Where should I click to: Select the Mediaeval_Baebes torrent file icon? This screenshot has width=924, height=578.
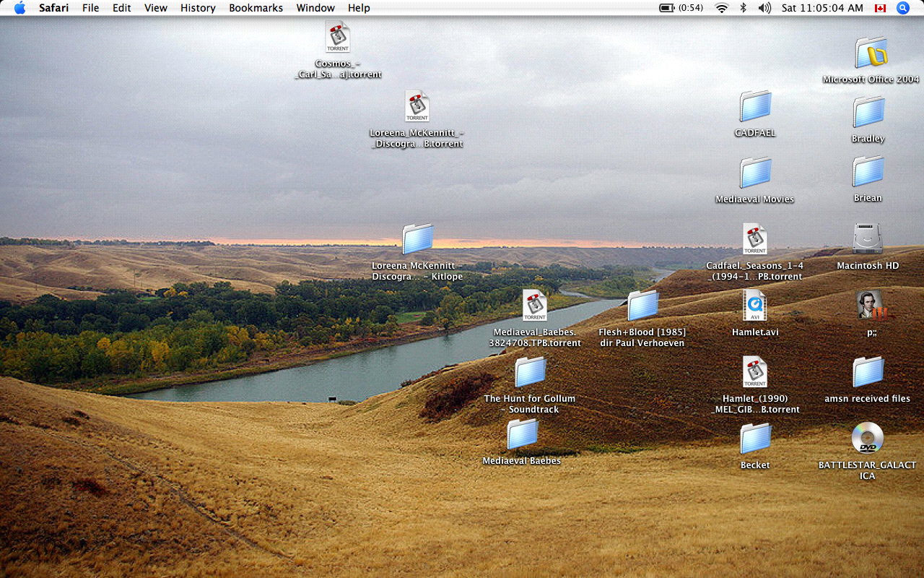[535, 306]
